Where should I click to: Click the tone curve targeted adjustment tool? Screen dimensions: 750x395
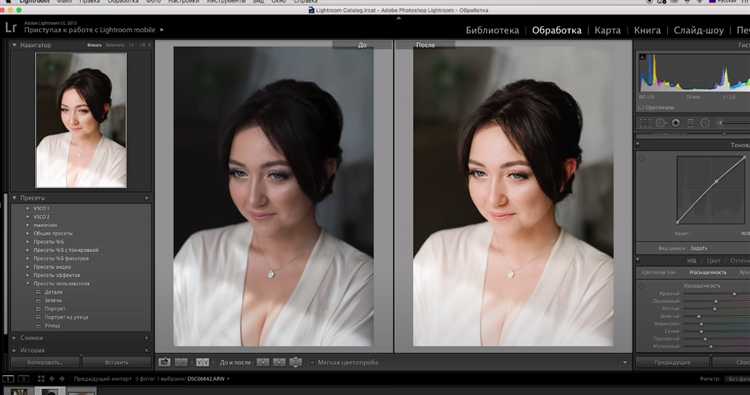click(642, 159)
